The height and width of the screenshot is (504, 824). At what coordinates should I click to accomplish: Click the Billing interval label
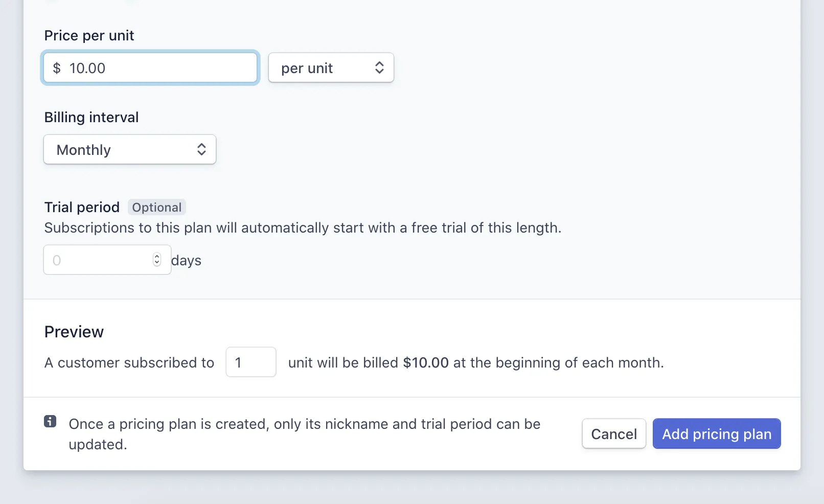91,117
